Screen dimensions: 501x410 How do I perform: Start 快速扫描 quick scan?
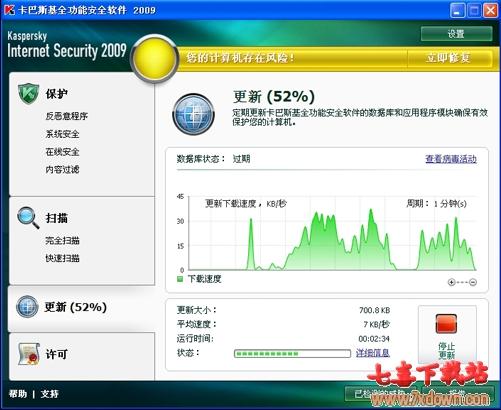(62, 258)
